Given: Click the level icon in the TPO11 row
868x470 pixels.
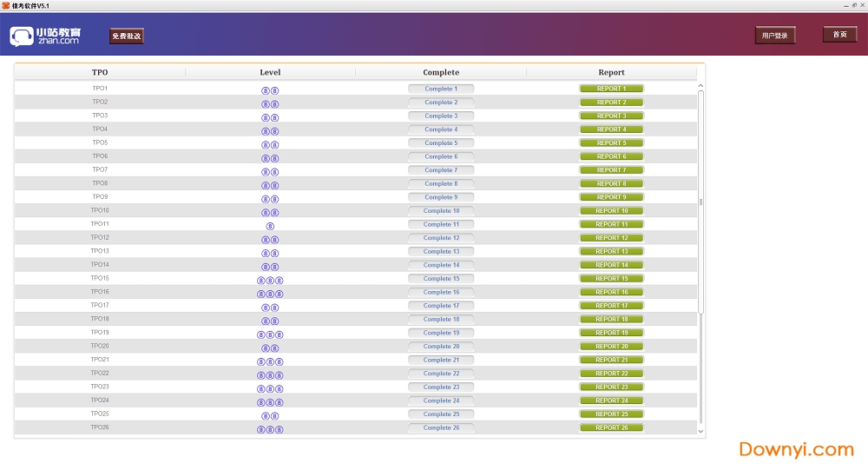Looking at the screenshot, I should point(270,226).
